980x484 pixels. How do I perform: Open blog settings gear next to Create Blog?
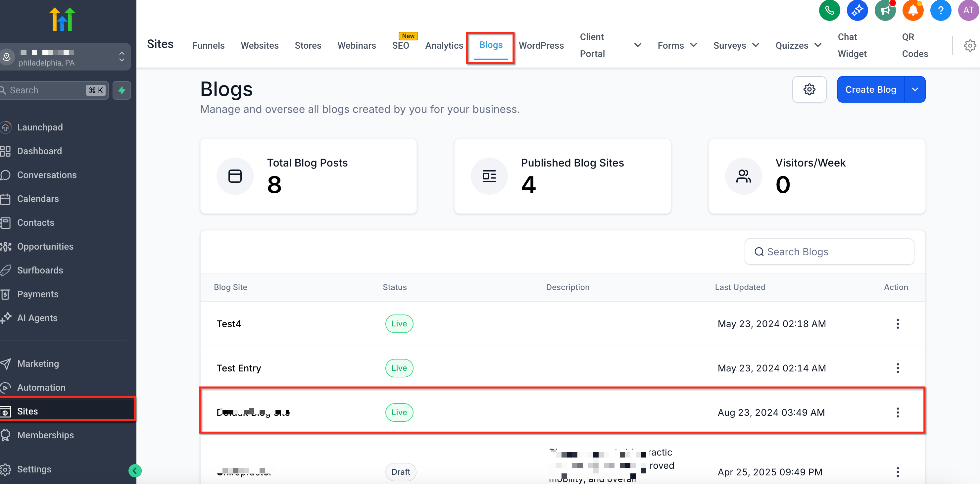pyautogui.click(x=809, y=89)
